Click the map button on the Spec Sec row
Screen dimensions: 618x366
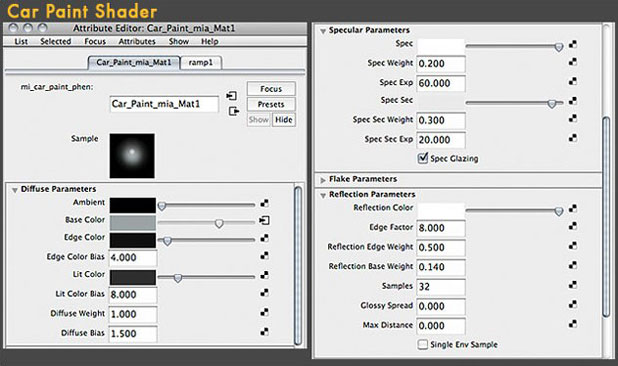(x=573, y=101)
